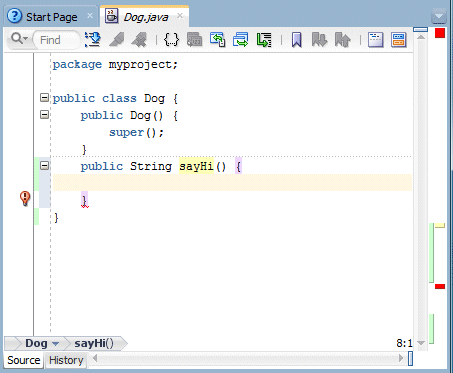Screen dimensions: 453x373
Task: Click the Quick Outline icon beside the Find field
Action: tap(93, 40)
